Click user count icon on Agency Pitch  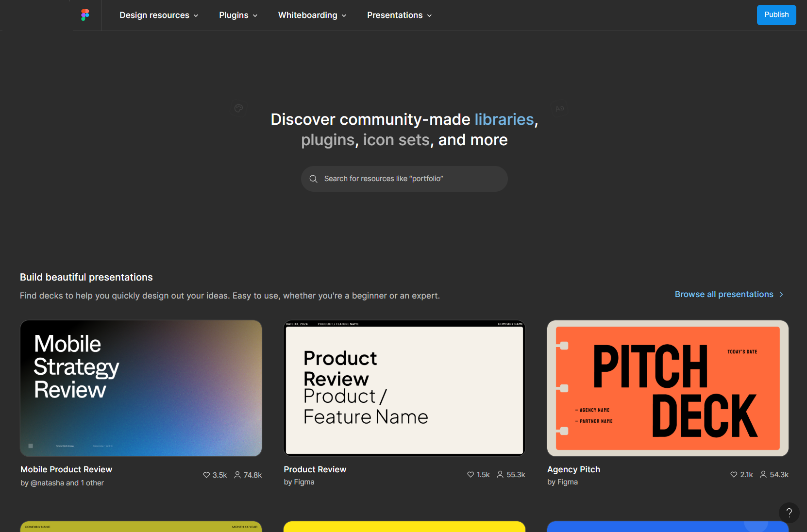[x=763, y=474]
